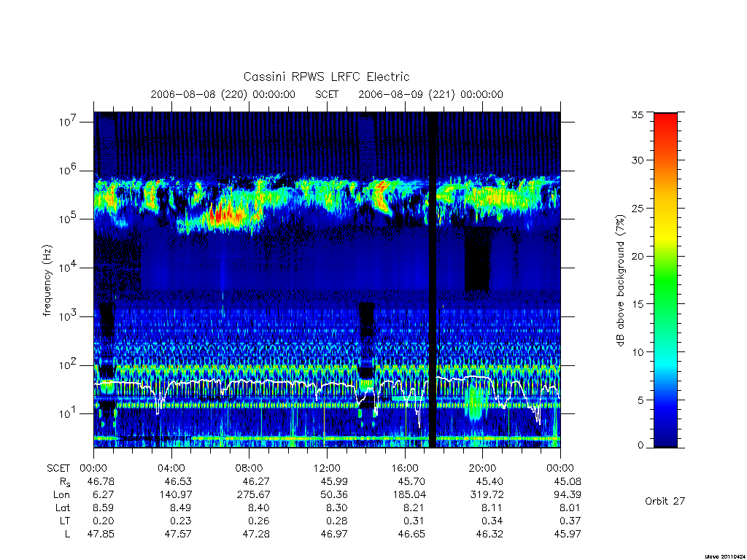Click the 'SCET' row label below plot

(x=58, y=468)
